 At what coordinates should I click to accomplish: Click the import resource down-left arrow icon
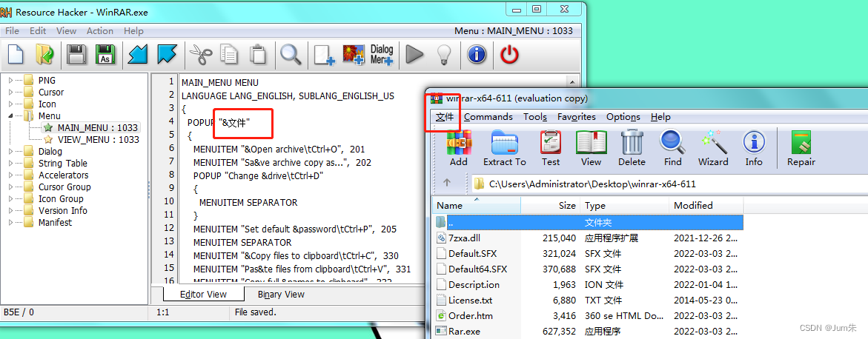(138, 55)
